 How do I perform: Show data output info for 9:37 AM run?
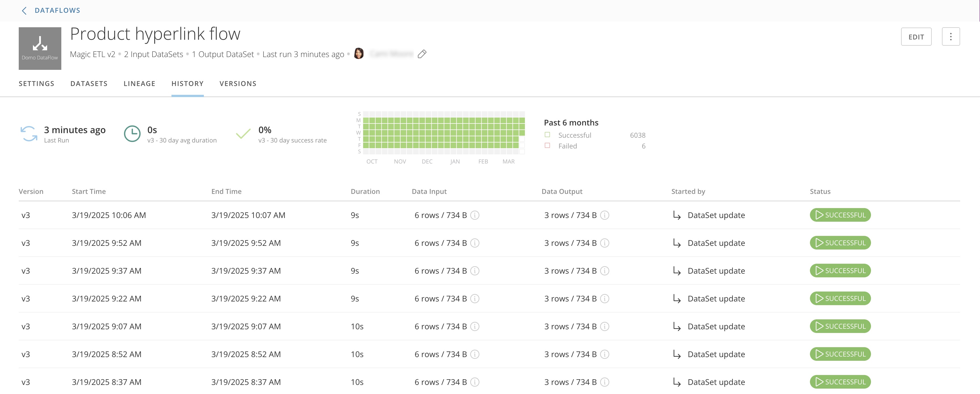tap(604, 271)
